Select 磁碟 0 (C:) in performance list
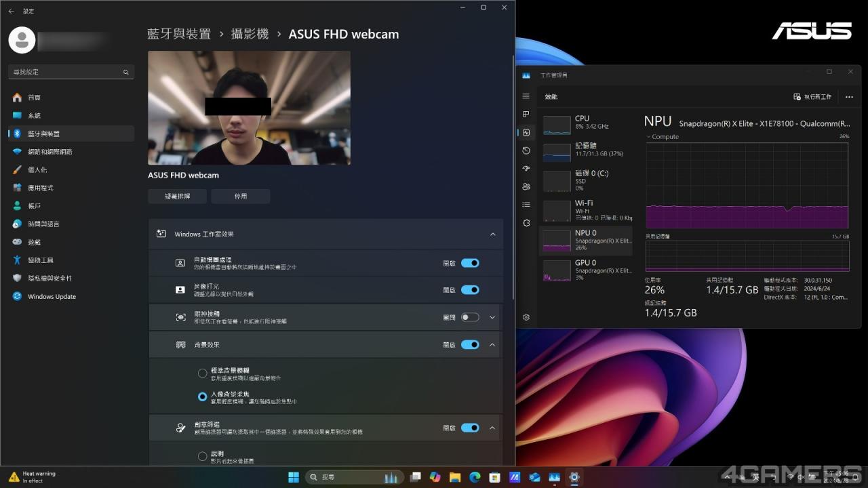The image size is (868, 488). 586,180
